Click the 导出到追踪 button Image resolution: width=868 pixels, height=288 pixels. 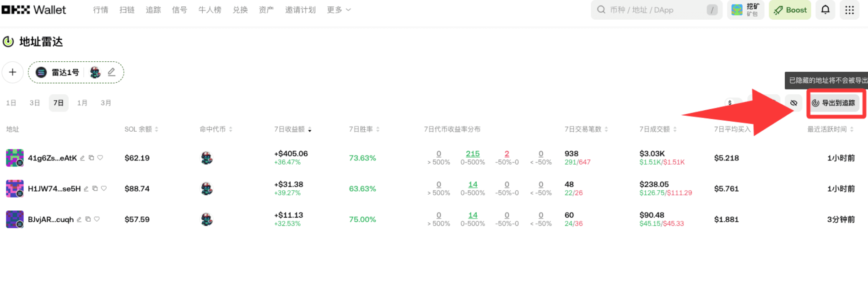coord(834,103)
